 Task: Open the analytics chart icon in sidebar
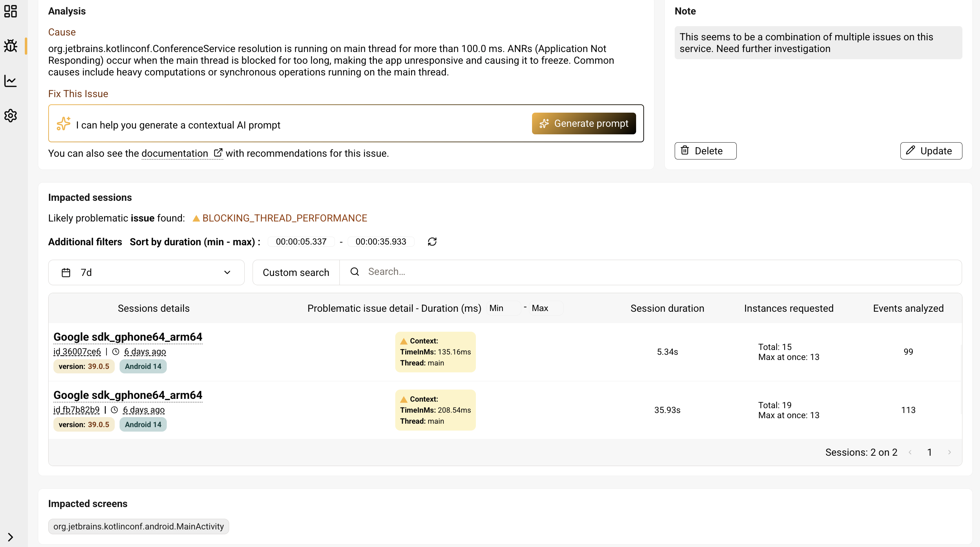11,81
